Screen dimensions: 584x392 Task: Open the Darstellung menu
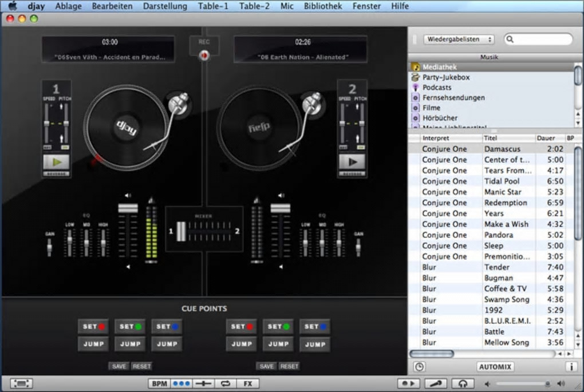click(165, 6)
